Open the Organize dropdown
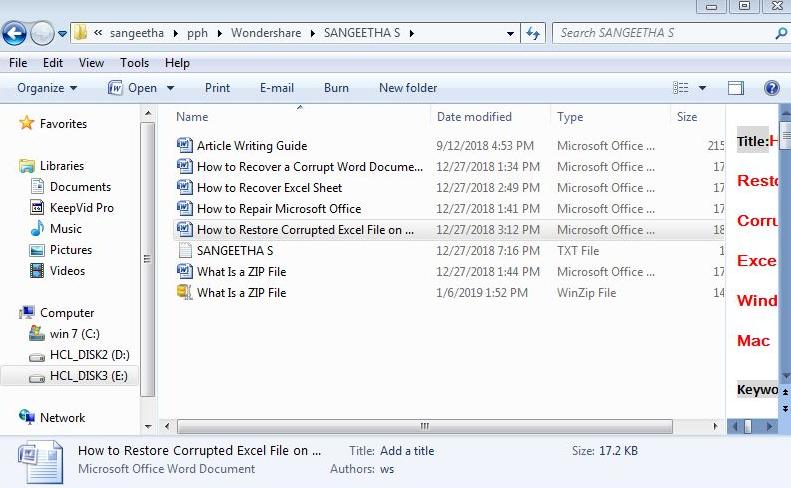The image size is (791, 488). (x=47, y=88)
